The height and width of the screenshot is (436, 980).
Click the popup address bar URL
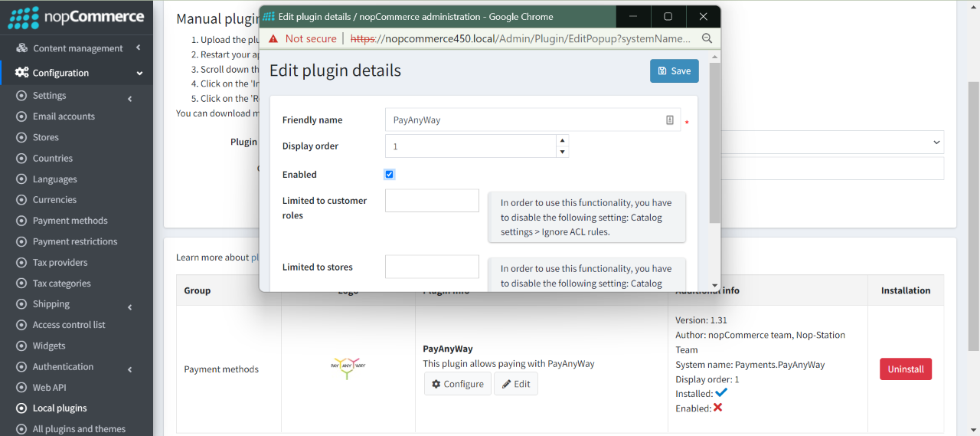(x=521, y=38)
